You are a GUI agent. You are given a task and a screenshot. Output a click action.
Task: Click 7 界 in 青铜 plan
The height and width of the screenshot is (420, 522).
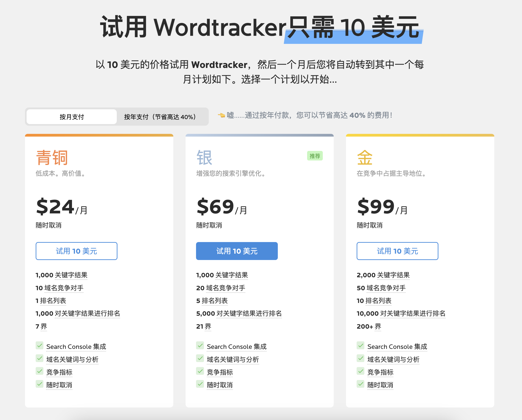[x=41, y=327]
